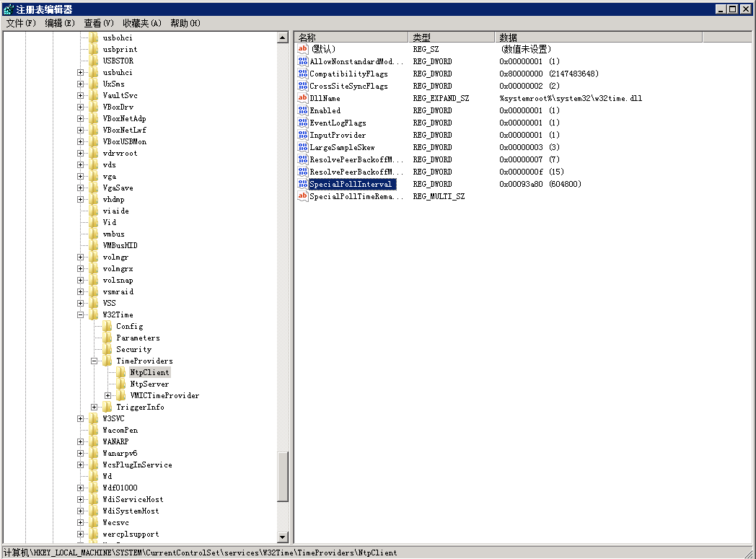Select the vmbus key in the tree

click(x=114, y=234)
